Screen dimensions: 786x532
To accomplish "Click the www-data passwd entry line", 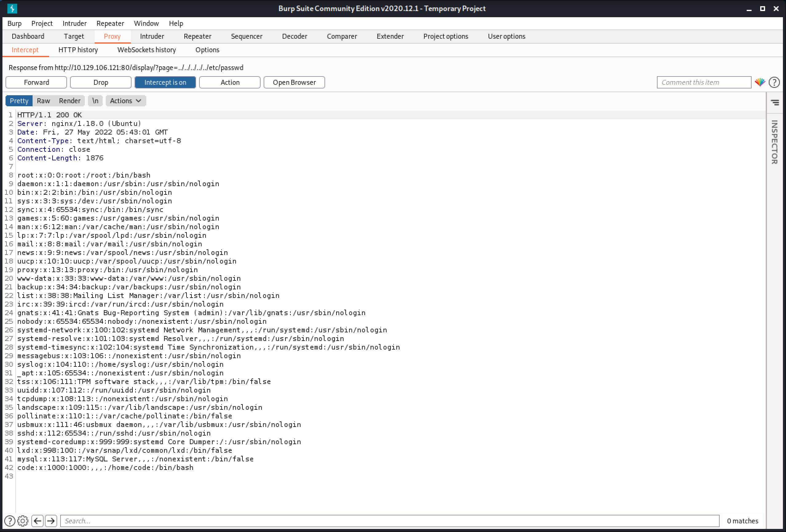I will coord(129,278).
